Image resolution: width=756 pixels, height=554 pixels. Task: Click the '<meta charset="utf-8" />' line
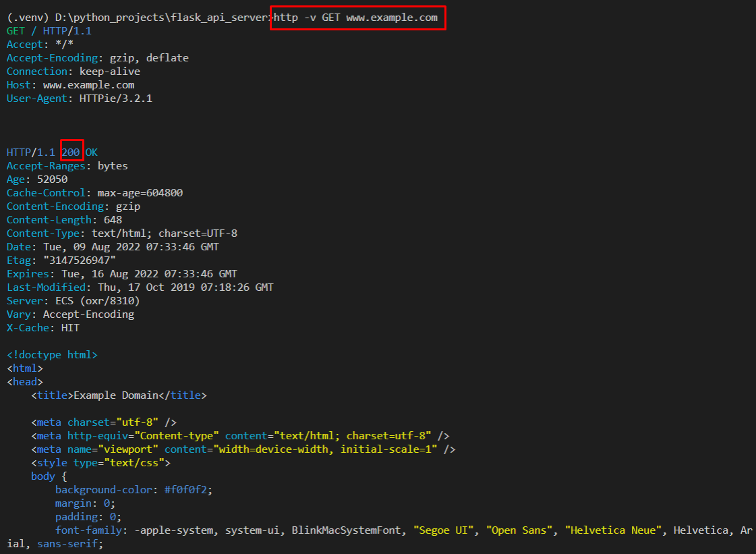(x=104, y=422)
